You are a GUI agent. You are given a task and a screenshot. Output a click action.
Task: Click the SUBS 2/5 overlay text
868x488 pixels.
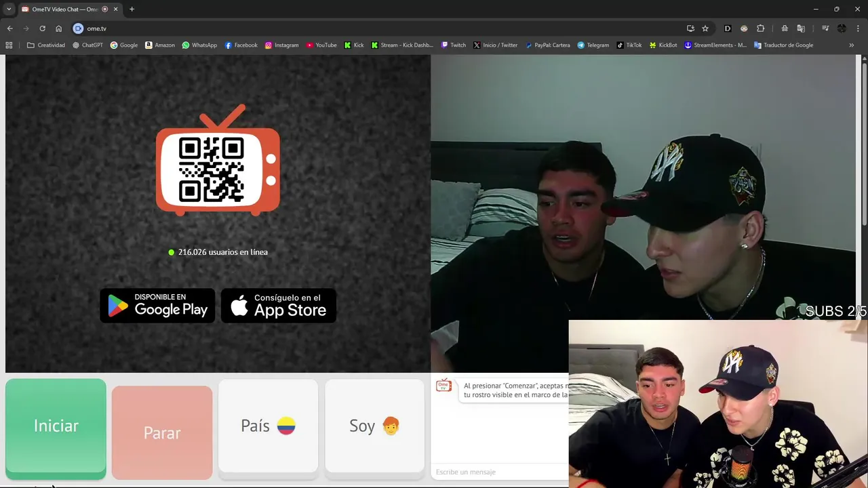coord(836,311)
